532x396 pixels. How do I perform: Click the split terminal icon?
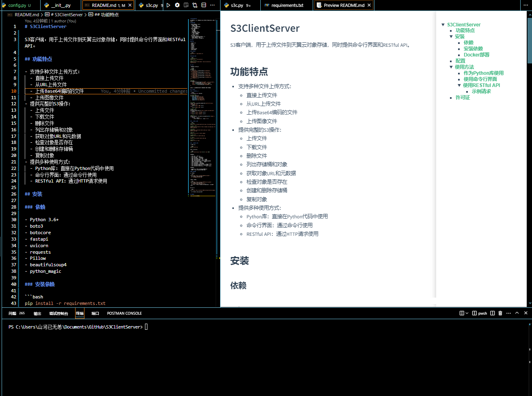pyautogui.click(x=492, y=313)
